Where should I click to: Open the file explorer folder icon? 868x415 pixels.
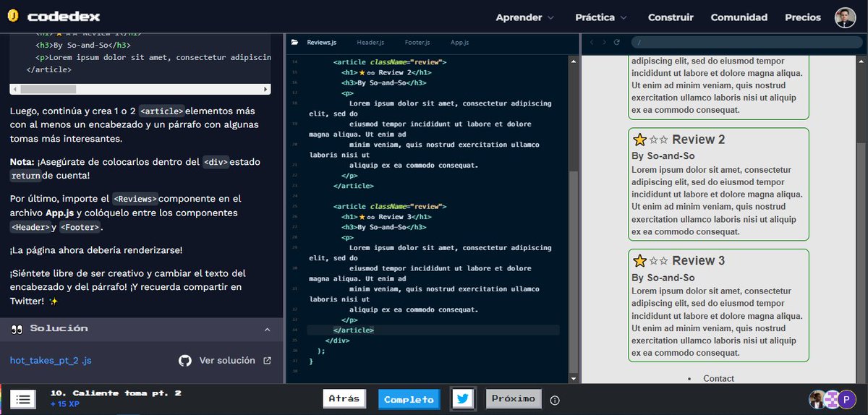coord(294,43)
